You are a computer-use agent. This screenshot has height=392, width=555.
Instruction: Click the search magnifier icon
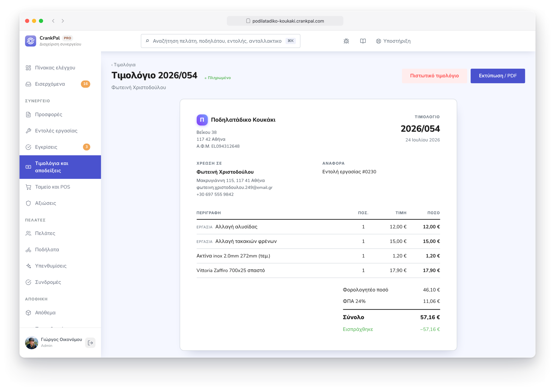[x=147, y=41]
